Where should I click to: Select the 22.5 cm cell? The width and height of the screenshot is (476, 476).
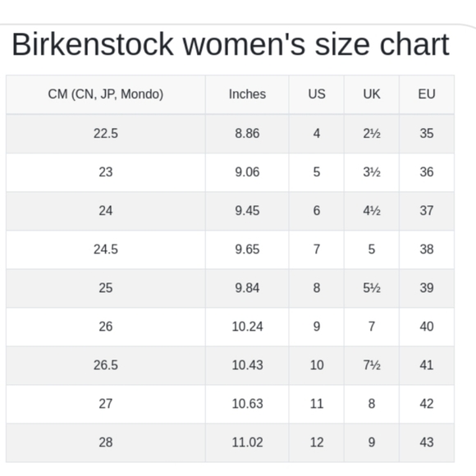click(x=106, y=134)
